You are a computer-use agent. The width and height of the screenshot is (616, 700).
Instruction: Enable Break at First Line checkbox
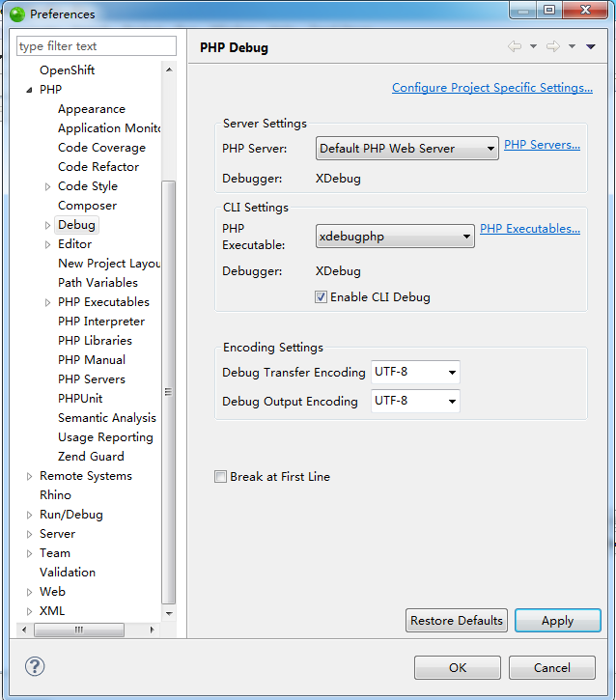pos(220,477)
